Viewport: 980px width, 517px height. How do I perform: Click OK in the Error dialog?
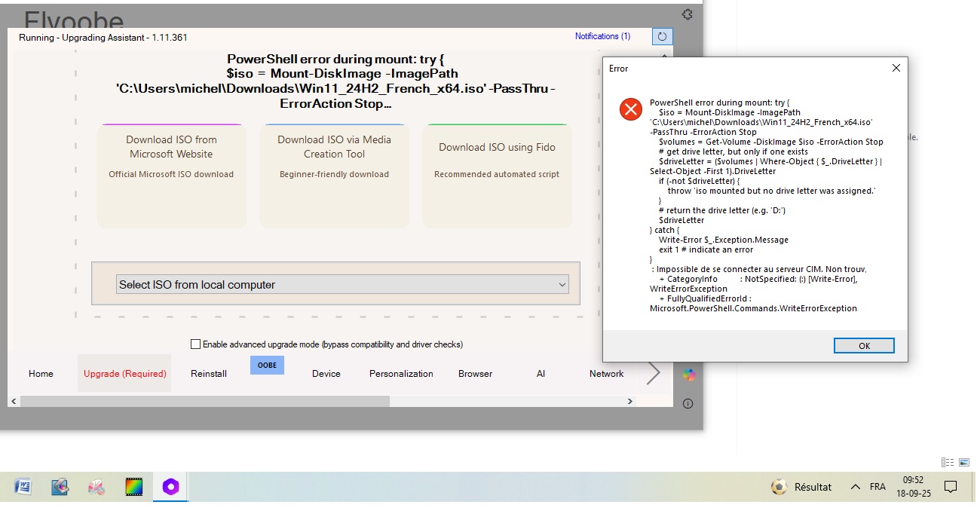click(864, 346)
